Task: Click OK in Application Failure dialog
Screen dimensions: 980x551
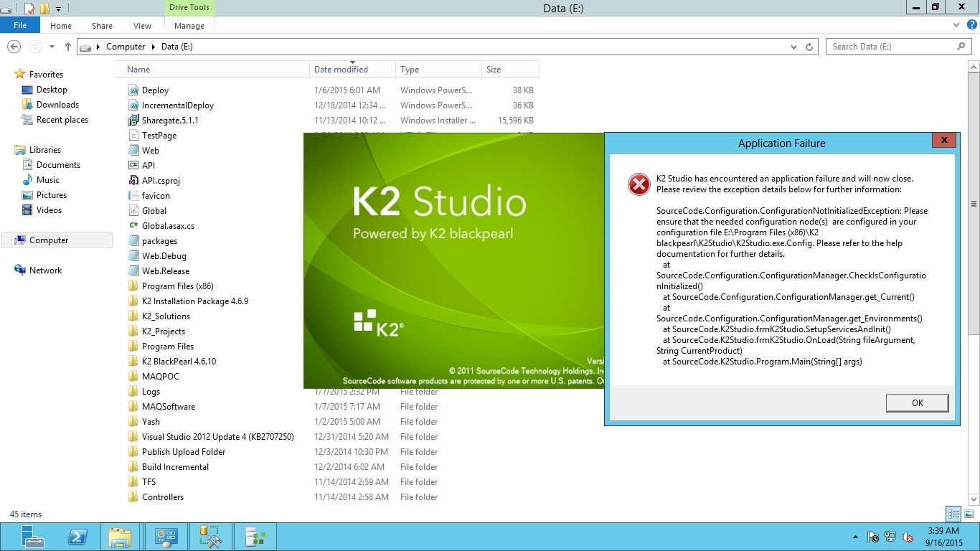Action: point(917,403)
